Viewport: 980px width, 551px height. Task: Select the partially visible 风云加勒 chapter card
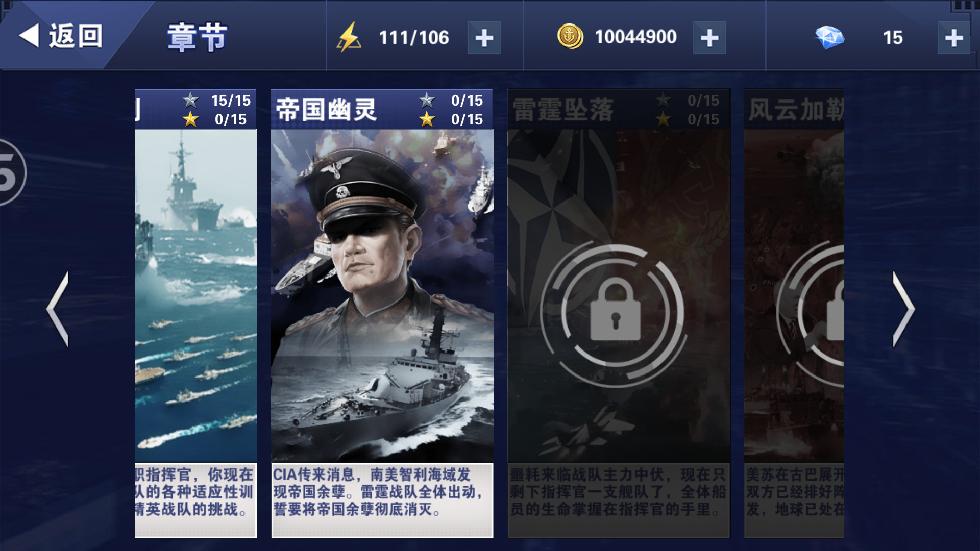pos(794,313)
